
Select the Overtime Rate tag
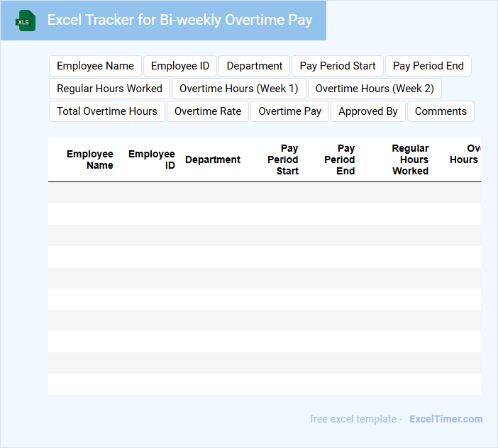[x=208, y=111]
